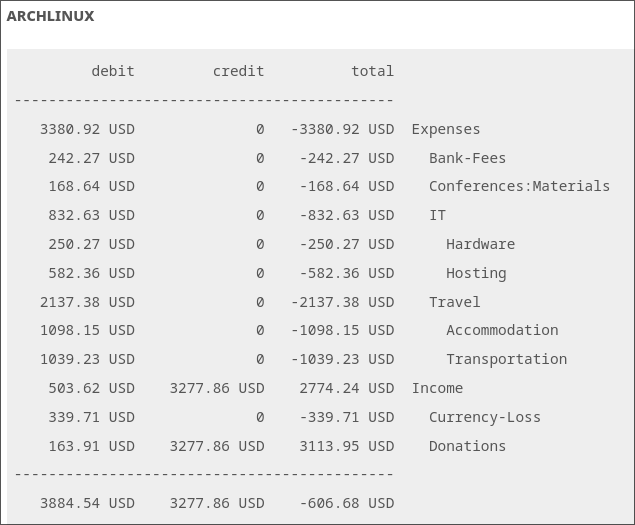Click the -242.27 USD total value
The height and width of the screenshot is (525, 635).
(x=347, y=158)
